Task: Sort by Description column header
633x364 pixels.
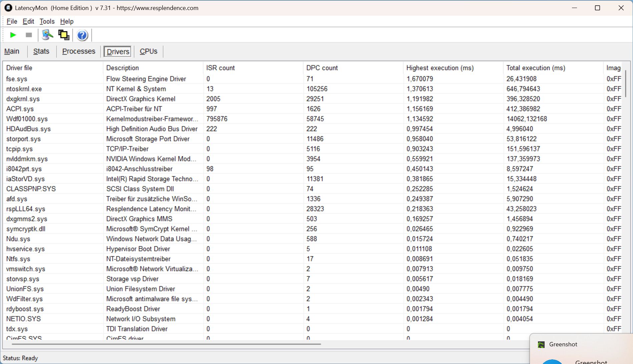Action: point(153,68)
